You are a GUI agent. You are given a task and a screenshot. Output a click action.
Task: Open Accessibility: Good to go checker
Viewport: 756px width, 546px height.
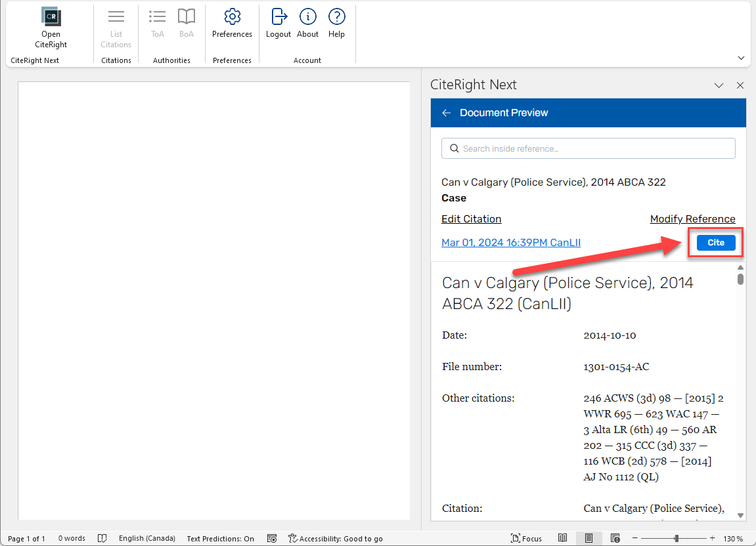pyautogui.click(x=336, y=538)
